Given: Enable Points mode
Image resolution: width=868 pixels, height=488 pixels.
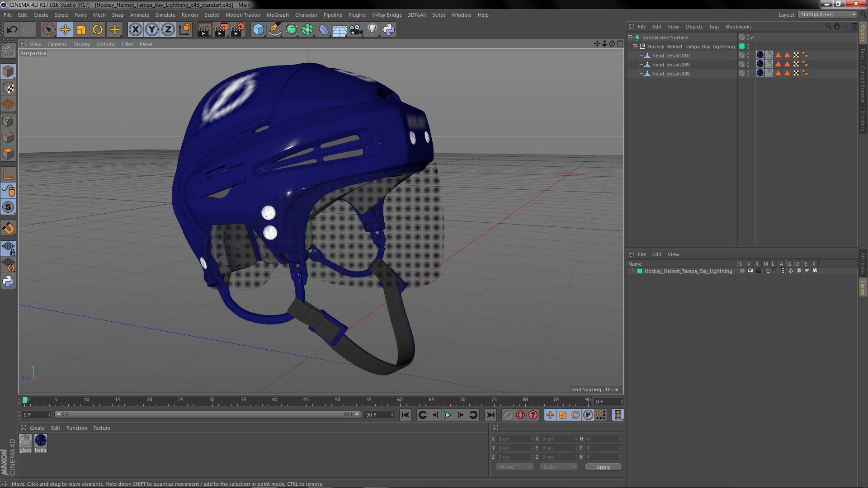Looking at the screenshot, I should [8, 121].
